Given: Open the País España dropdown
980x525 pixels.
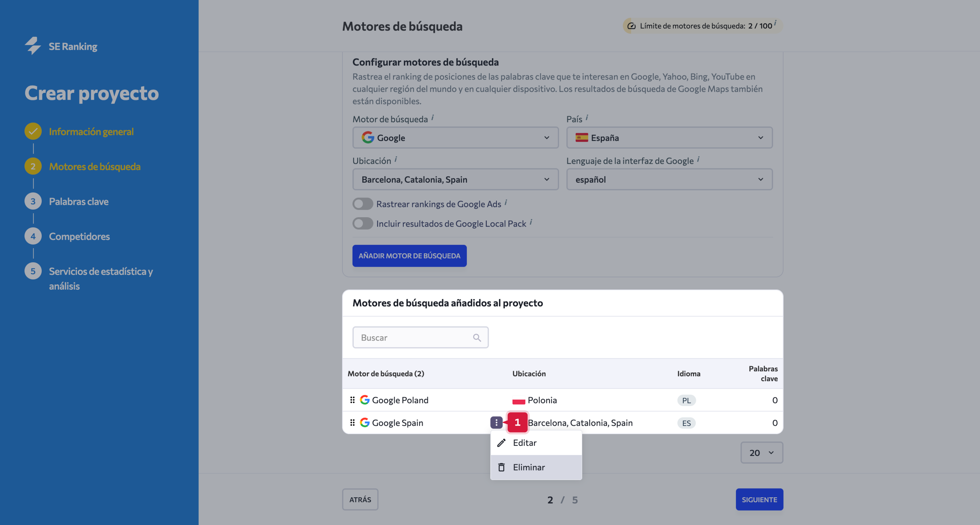Looking at the screenshot, I should point(669,138).
